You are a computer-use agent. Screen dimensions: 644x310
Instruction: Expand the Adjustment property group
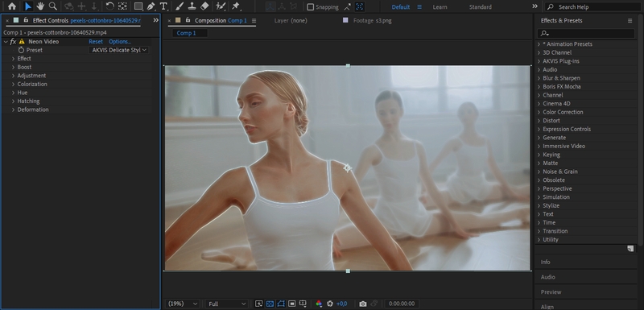13,76
